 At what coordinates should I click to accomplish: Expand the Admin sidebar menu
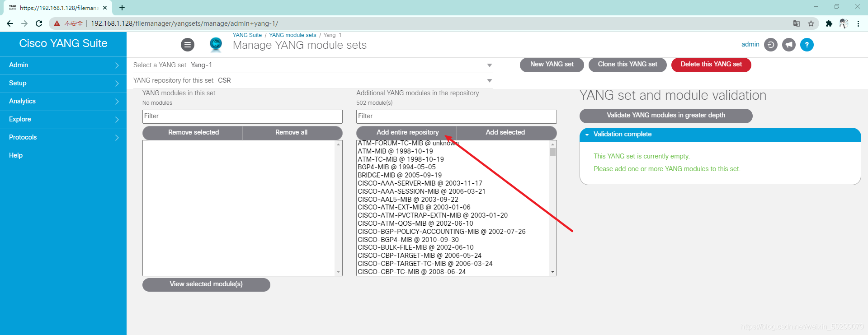(63, 65)
